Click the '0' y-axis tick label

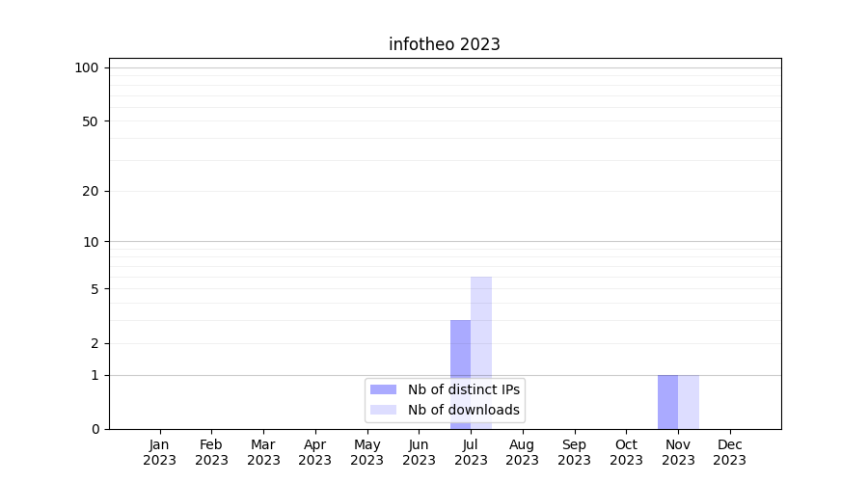click(95, 429)
